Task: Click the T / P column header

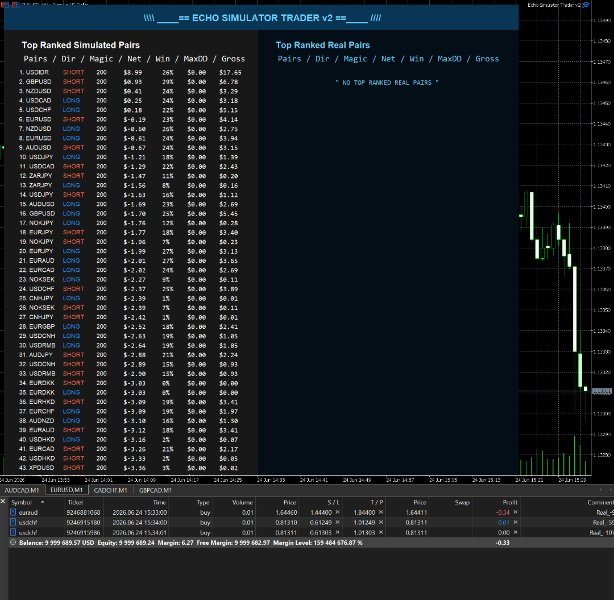Action: point(377,502)
